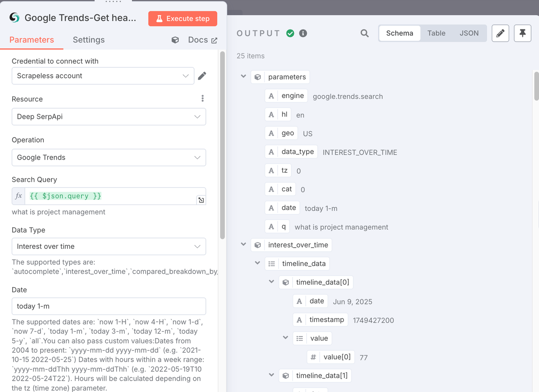Select the Table output view
Viewport: 539px width, 392px height.
pos(436,33)
